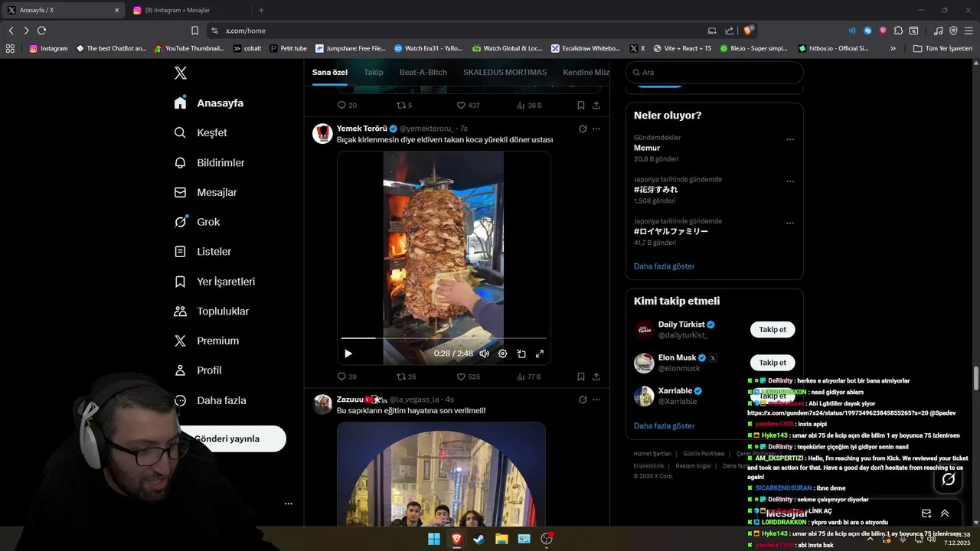Screen dimensions: 980x551
Task: Share the Yemek Terörü post
Action: [x=596, y=377]
